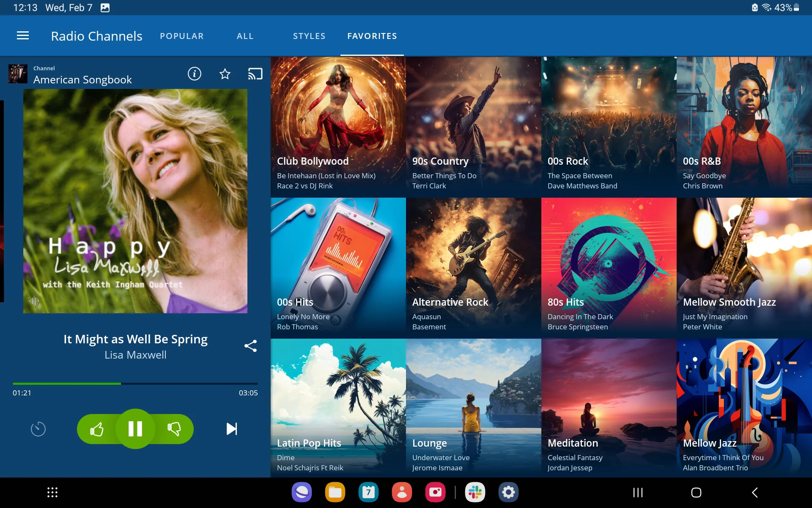This screenshot has height=508, width=812.
Task: Open the hamburger navigation menu
Action: tap(23, 36)
